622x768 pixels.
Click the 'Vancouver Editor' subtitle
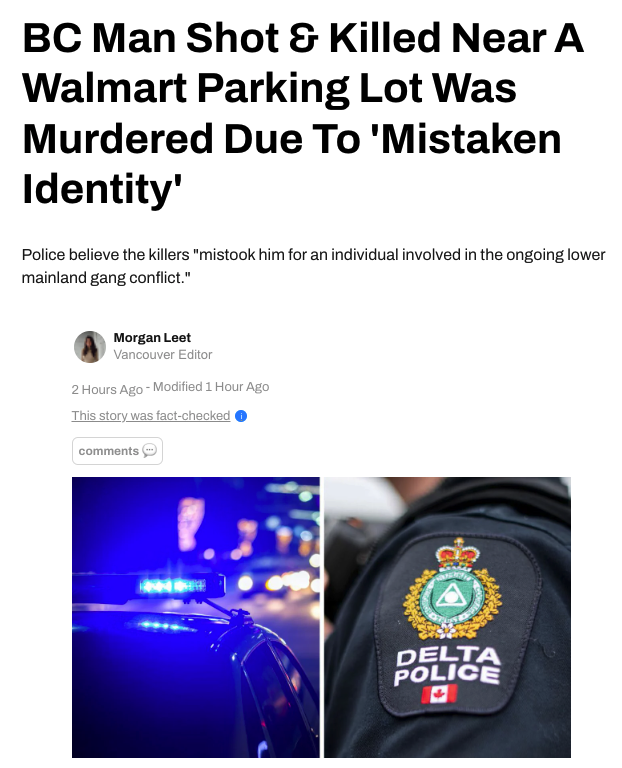tap(163, 355)
